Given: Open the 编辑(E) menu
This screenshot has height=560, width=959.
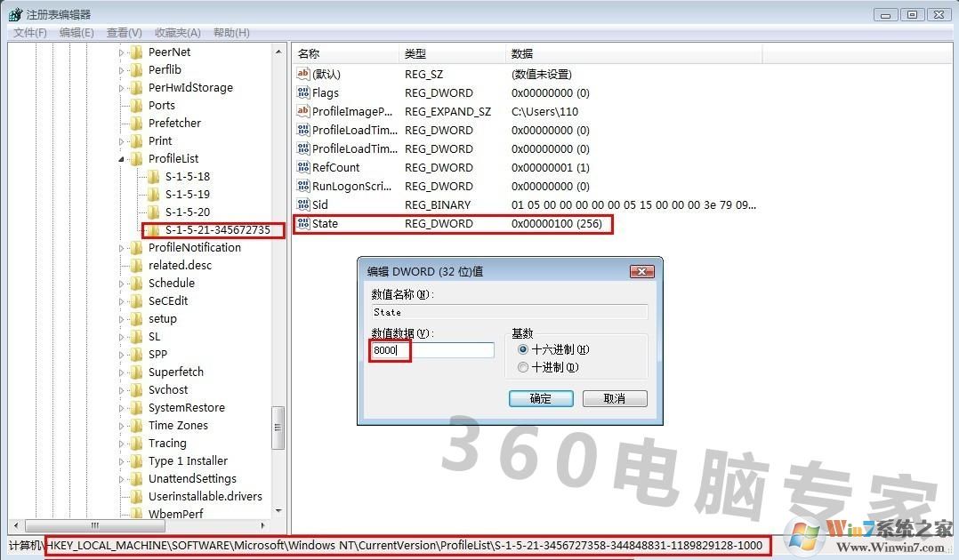Looking at the screenshot, I should click(x=77, y=32).
